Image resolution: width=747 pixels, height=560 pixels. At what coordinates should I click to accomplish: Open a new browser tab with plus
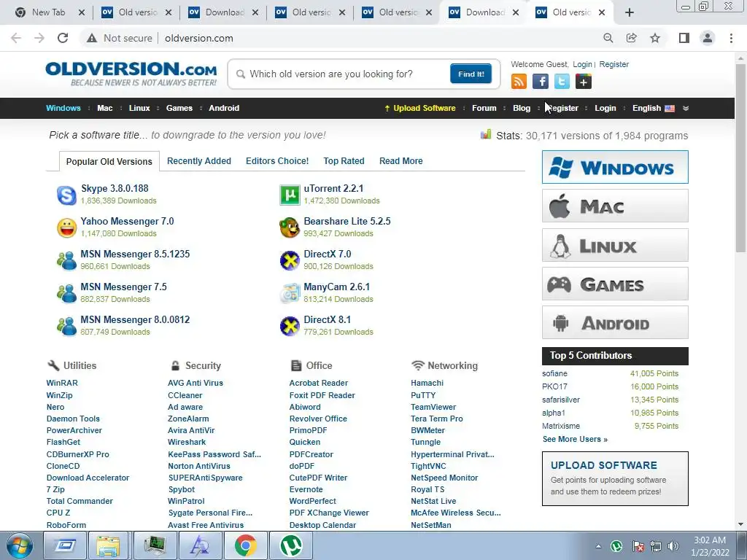tap(630, 13)
